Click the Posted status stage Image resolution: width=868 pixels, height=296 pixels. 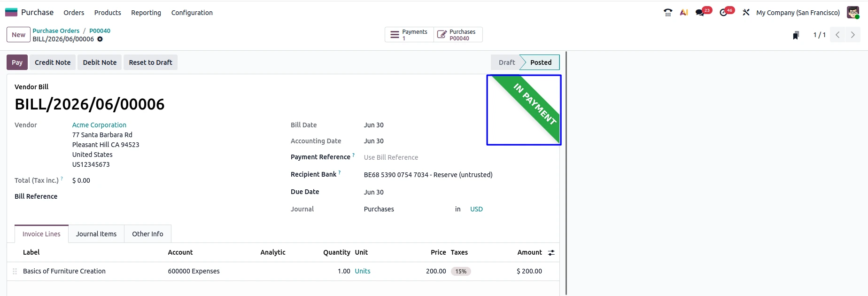[541, 62]
